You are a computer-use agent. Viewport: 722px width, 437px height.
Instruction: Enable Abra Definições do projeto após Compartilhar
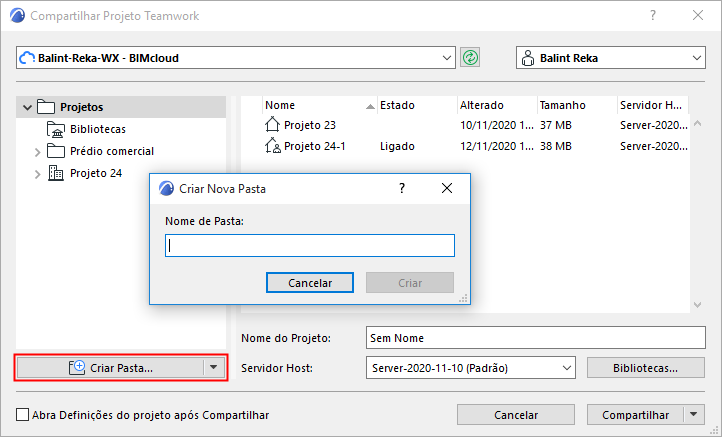23,415
